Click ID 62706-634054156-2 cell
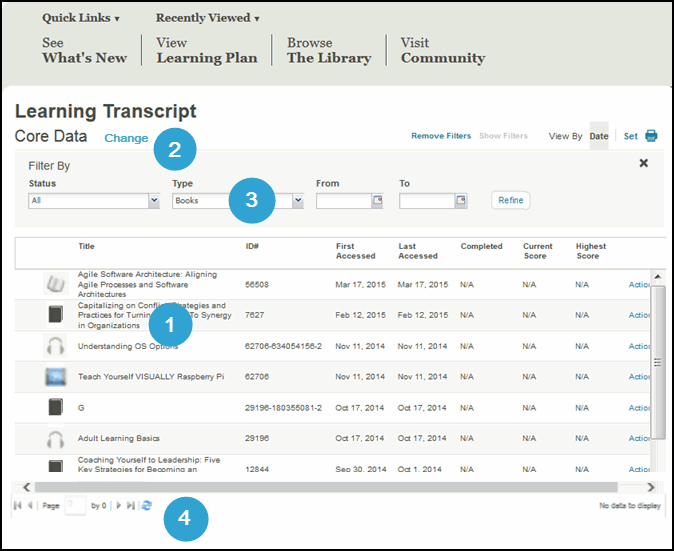The width and height of the screenshot is (674, 551). (x=283, y=346)
